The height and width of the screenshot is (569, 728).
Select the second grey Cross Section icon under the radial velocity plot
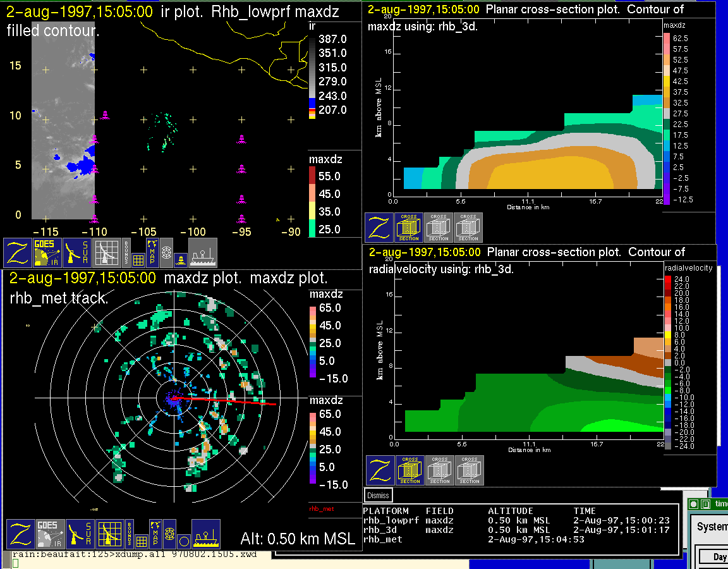[x=470, y=470]
